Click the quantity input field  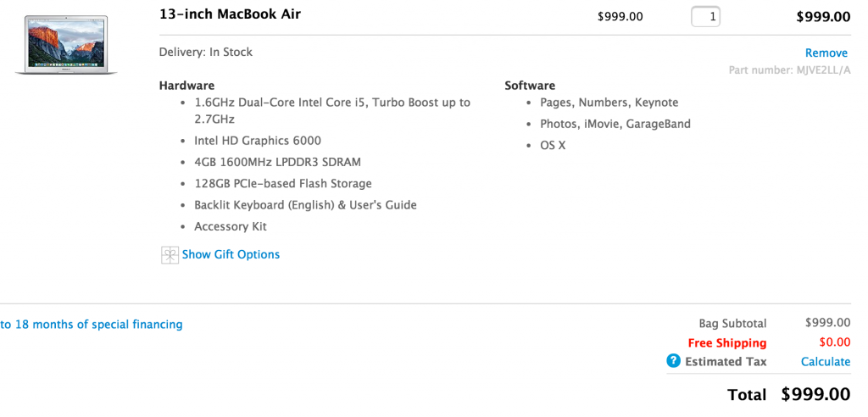705,16
